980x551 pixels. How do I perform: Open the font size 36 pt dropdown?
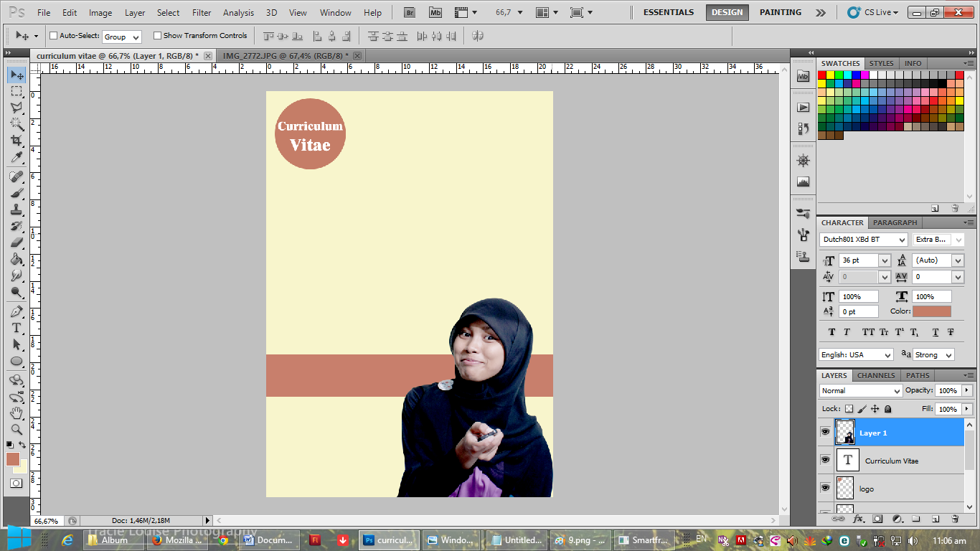coord(884,260)
